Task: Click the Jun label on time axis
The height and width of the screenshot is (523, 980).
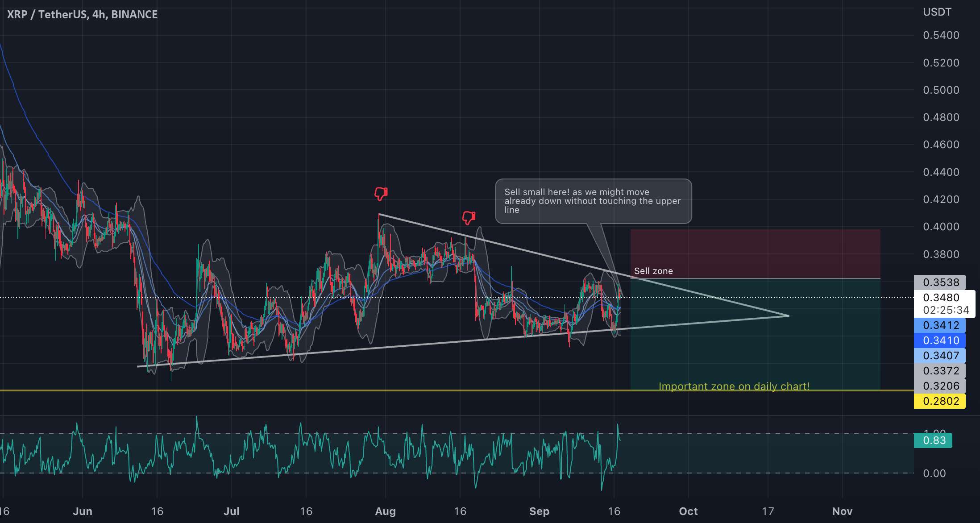Action: tap(82, 511)
